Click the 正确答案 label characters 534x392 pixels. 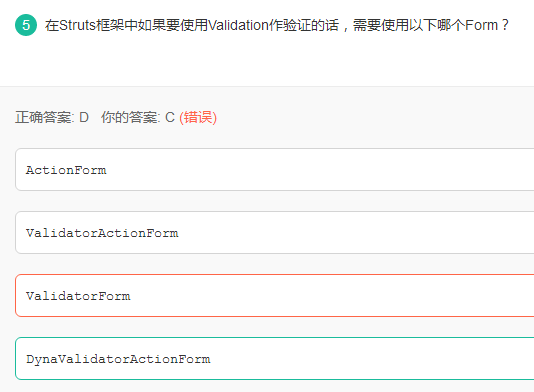[x=43, y=117]
